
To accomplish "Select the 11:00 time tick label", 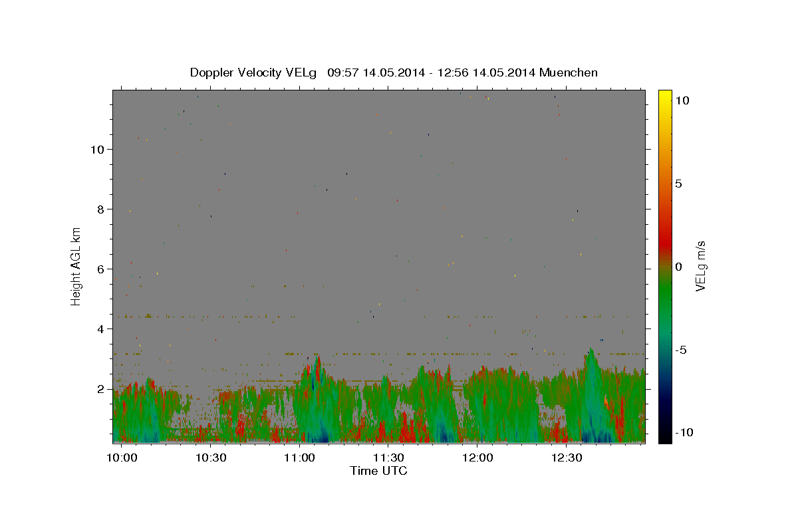I will 300,458.
